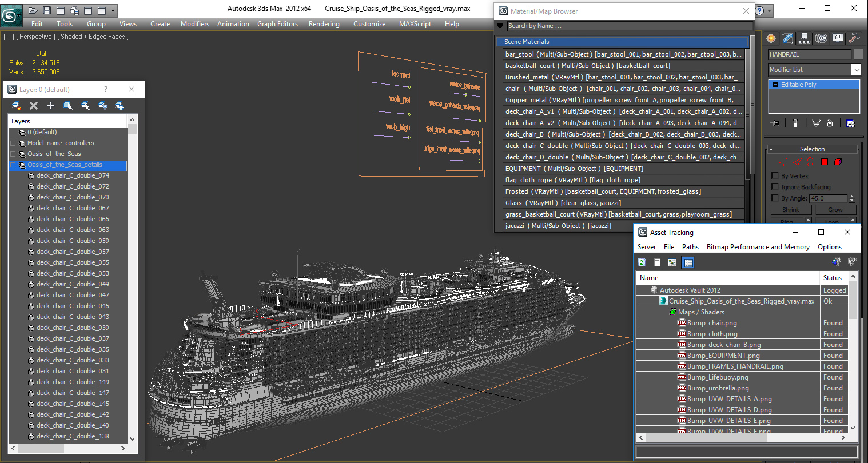This screenshot has height=463, width=868.
Task: Select Border sub-object level icon
Action: click(810, 162)
